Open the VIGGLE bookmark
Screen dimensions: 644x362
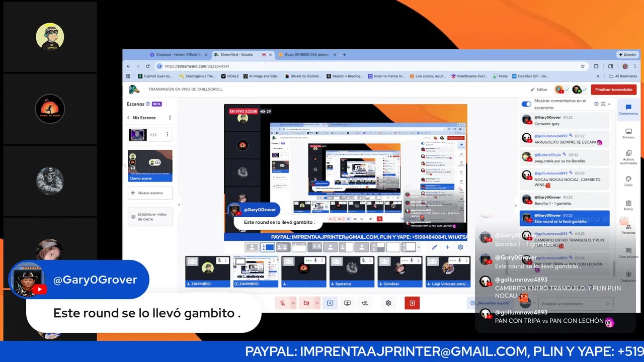click(230, 76)
